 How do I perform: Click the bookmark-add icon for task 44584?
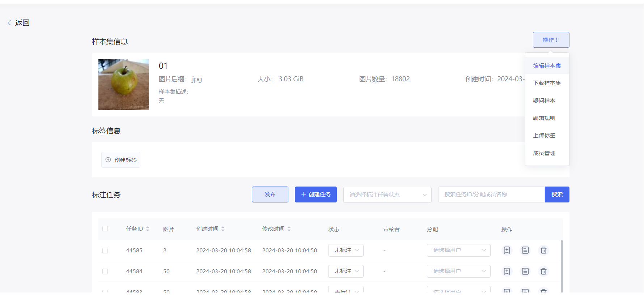click(x=507, y=271)
